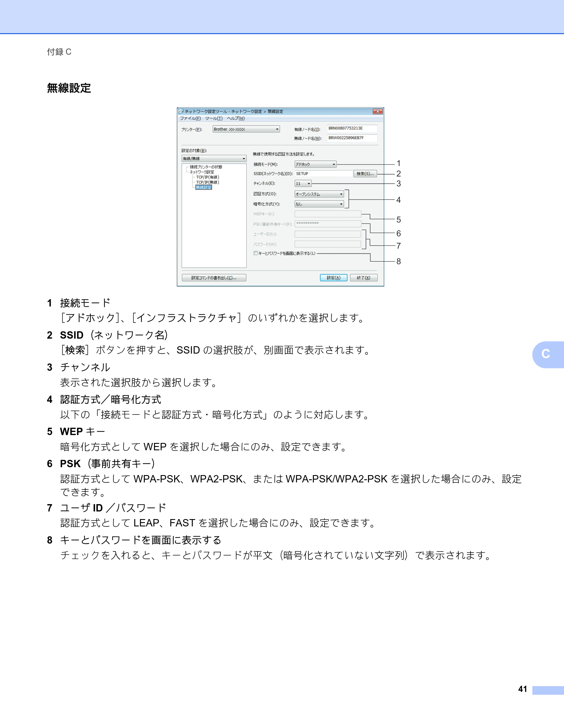Click the window title bar app icon
564x728 pixels.
(181, 111)
